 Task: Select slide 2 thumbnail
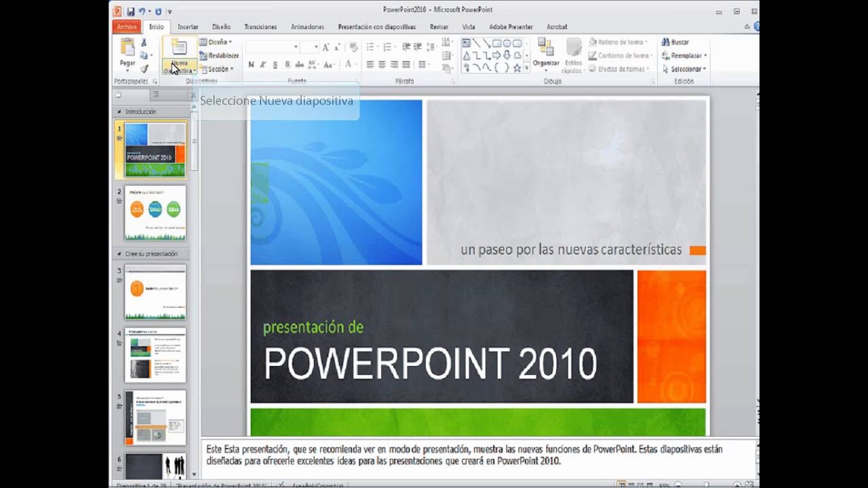tap(155, 213)
